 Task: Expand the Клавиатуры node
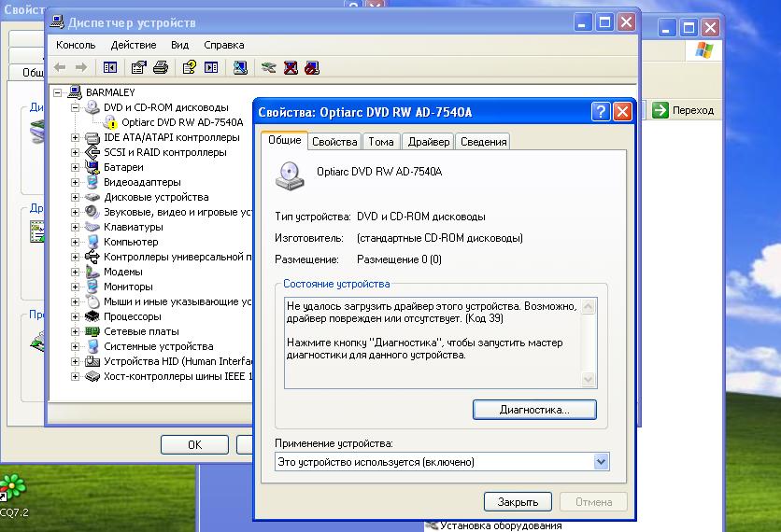[75, 227]
